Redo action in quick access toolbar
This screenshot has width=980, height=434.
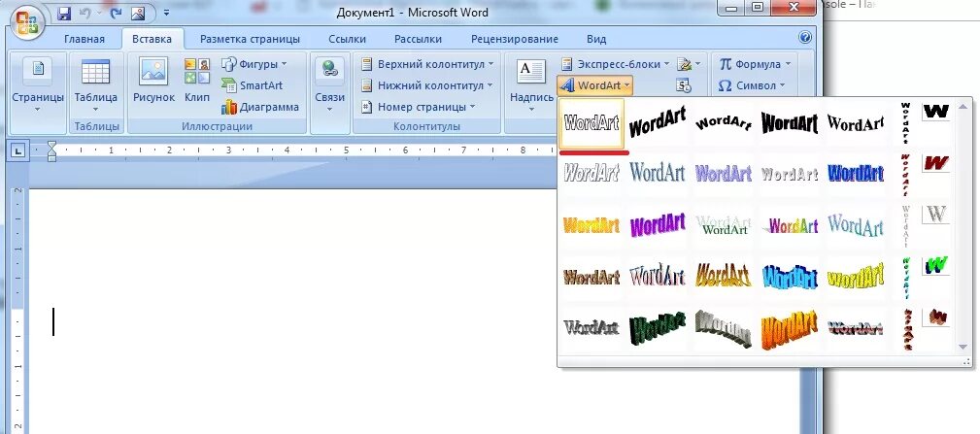click(117, 13)
